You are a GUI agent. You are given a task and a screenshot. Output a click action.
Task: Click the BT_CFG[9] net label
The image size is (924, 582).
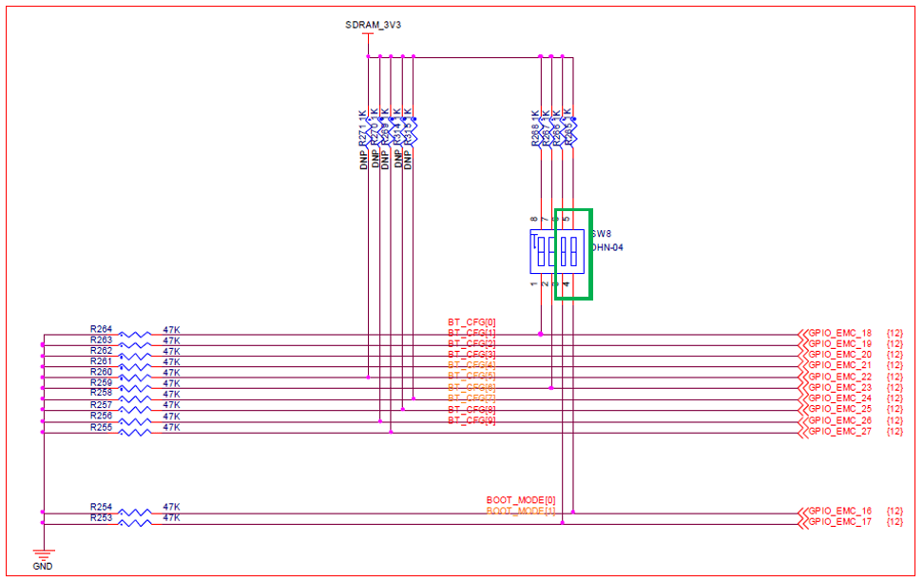click(x=472, y=420)
